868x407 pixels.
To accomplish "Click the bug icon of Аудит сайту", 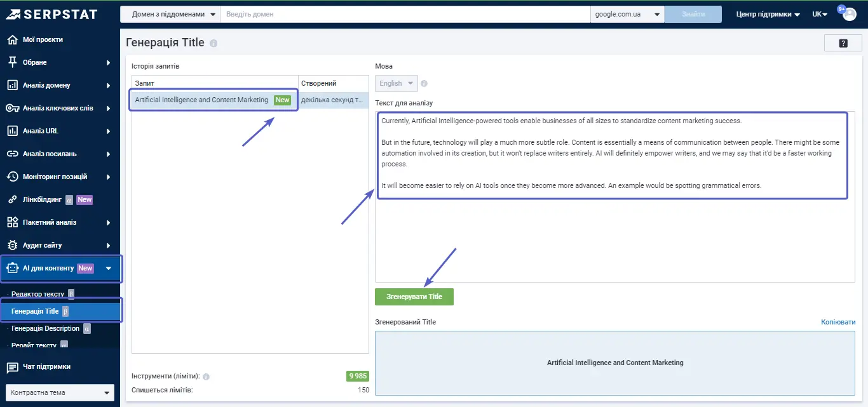I will [x=11, y=245].
